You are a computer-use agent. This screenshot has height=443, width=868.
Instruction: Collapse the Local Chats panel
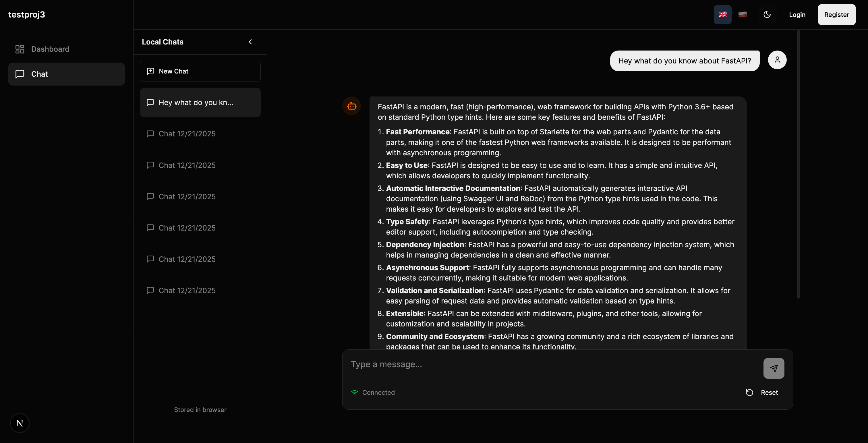(x=250, y=42)
